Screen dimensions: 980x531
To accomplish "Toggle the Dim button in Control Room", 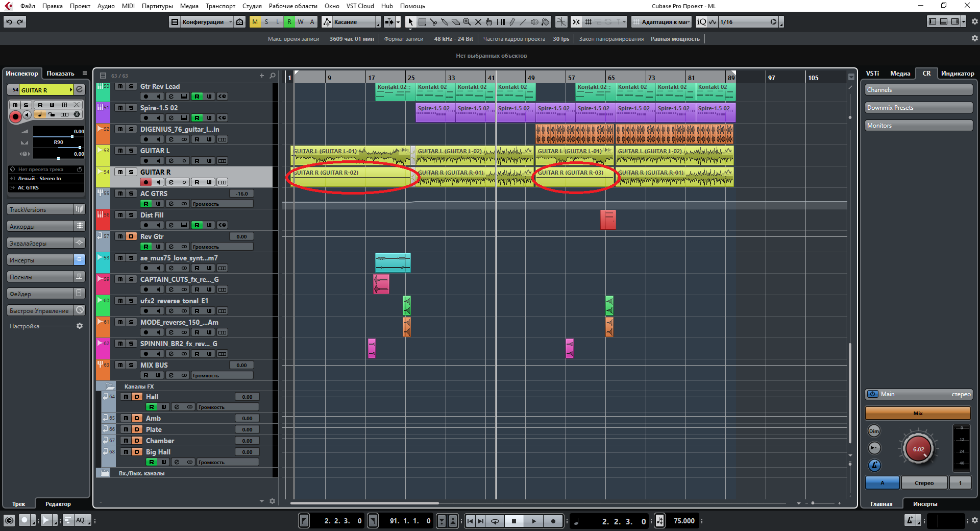I will (874, 431).
